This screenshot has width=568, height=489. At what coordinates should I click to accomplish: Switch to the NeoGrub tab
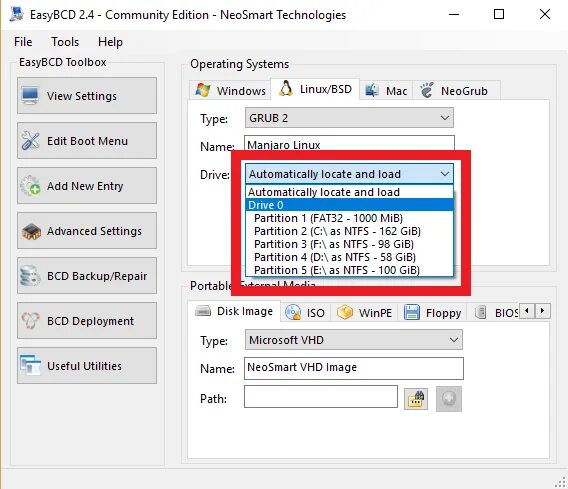[456, 91]
